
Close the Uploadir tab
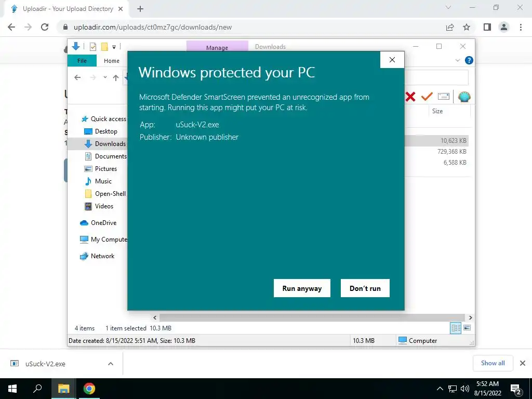click(121, 9)
